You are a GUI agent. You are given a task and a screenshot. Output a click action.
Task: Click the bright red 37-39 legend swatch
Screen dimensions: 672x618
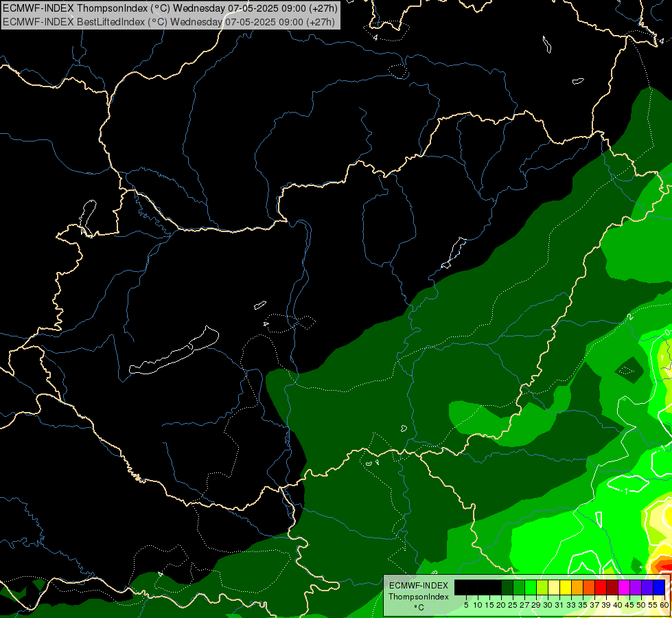(x=601, y=588)
